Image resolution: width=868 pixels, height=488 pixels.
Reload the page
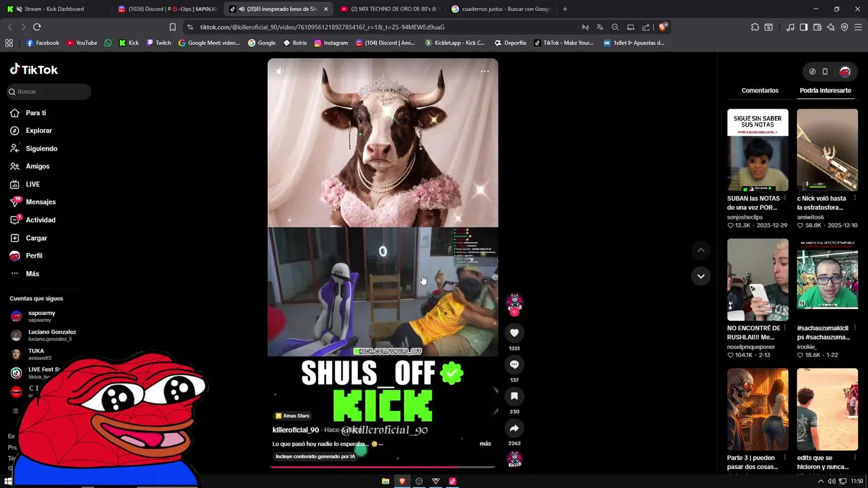click(x=37, y=27)
